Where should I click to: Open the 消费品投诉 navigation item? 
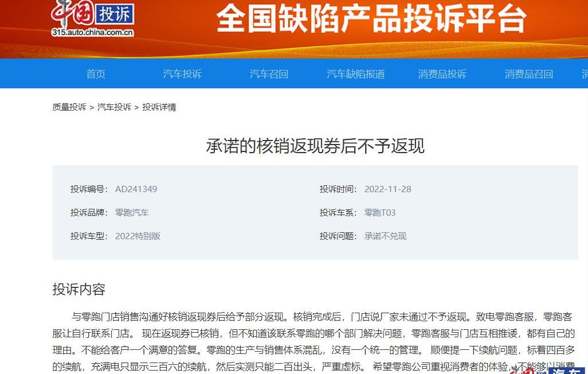[x=442, y=74]
